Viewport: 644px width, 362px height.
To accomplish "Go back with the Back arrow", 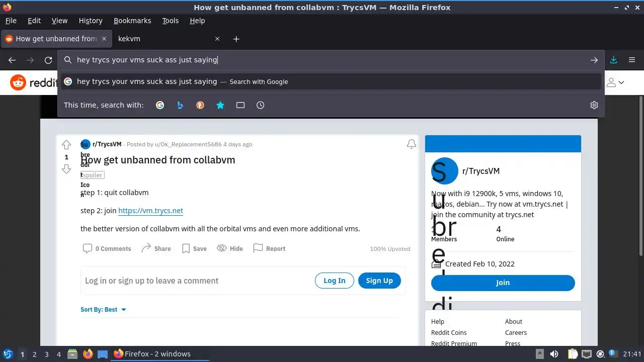I will [x=12, y=60].
